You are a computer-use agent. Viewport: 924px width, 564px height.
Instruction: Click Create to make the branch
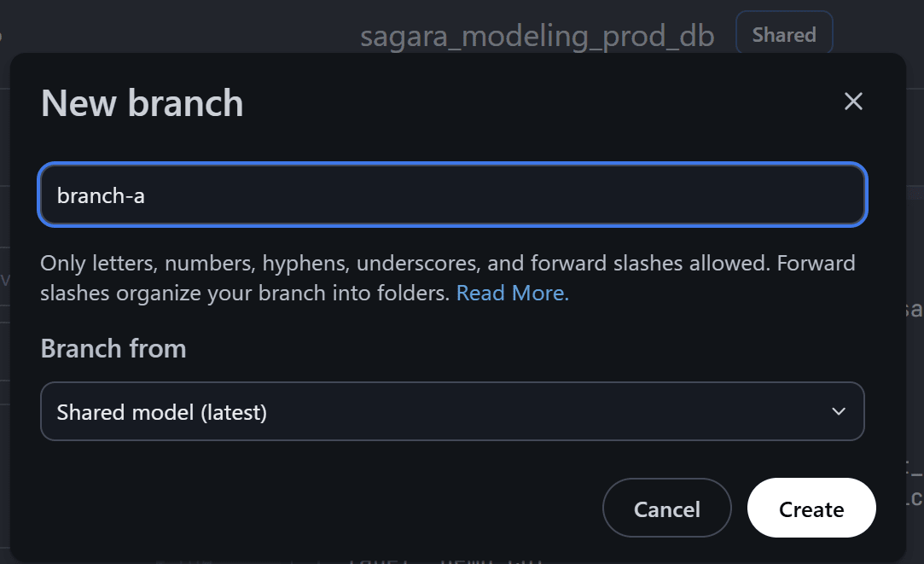(811, 509)
